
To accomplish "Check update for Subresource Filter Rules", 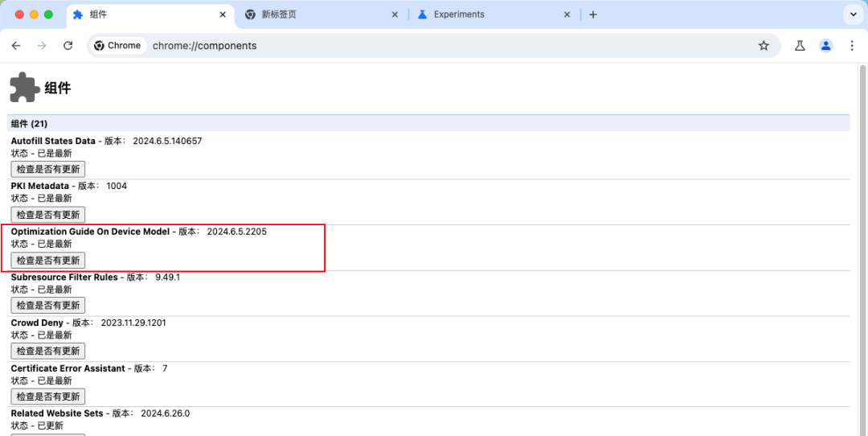I will (48, 305).
